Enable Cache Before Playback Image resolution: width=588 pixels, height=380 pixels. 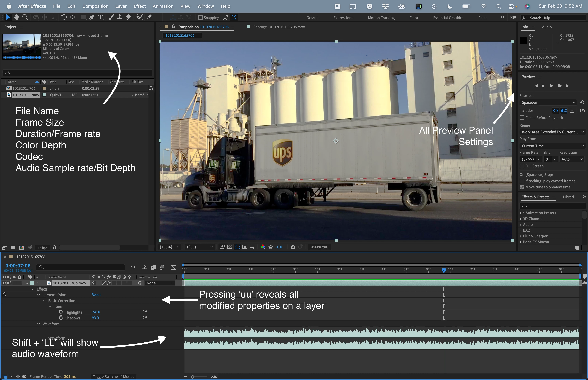click(522, 118)
